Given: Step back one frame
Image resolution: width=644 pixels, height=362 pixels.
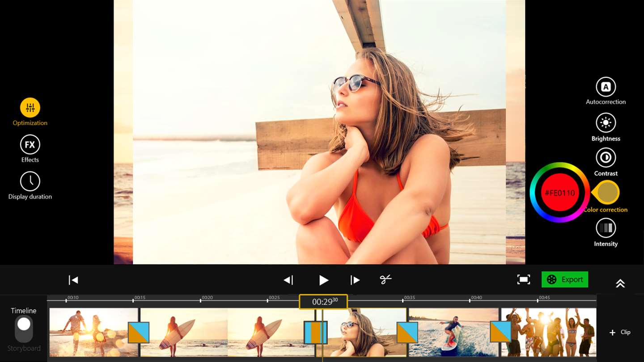Looking at the screenshot, I should click(x=288, y=280).
